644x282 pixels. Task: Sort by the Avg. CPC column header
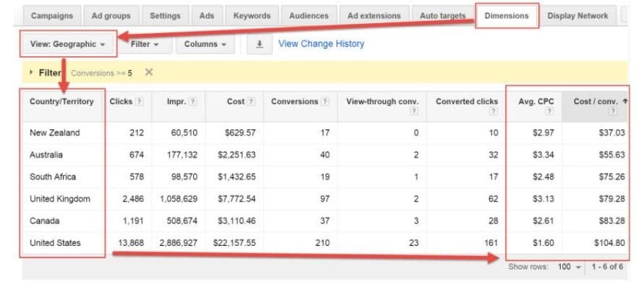coord(536,102)
